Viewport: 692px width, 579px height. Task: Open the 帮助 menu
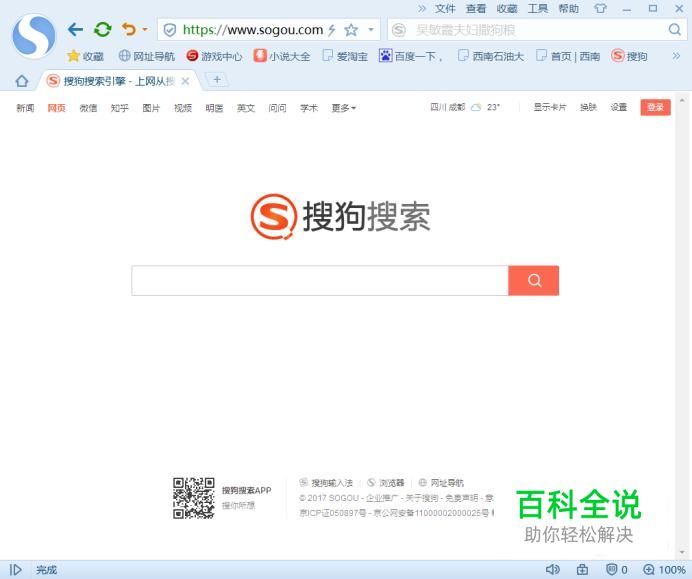(x=568, y=9)
